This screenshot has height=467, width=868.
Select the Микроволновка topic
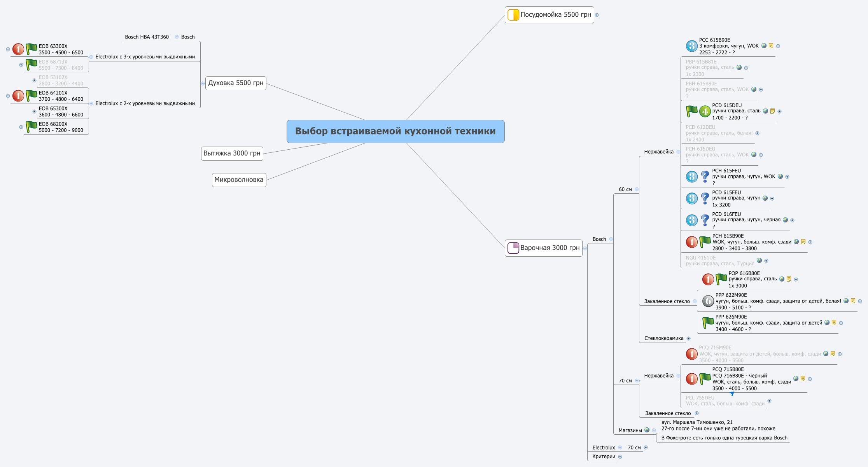[239, 180]
